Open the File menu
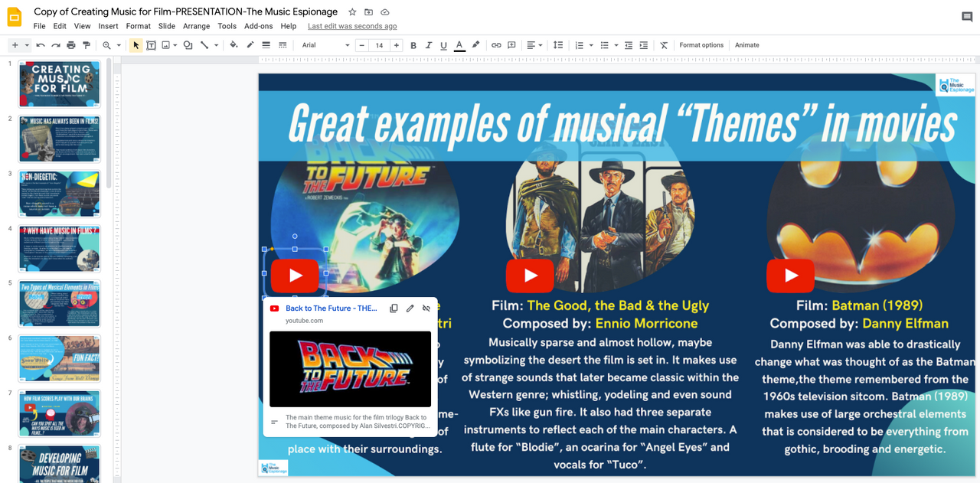The image size is (980, 483). (39, 26)
